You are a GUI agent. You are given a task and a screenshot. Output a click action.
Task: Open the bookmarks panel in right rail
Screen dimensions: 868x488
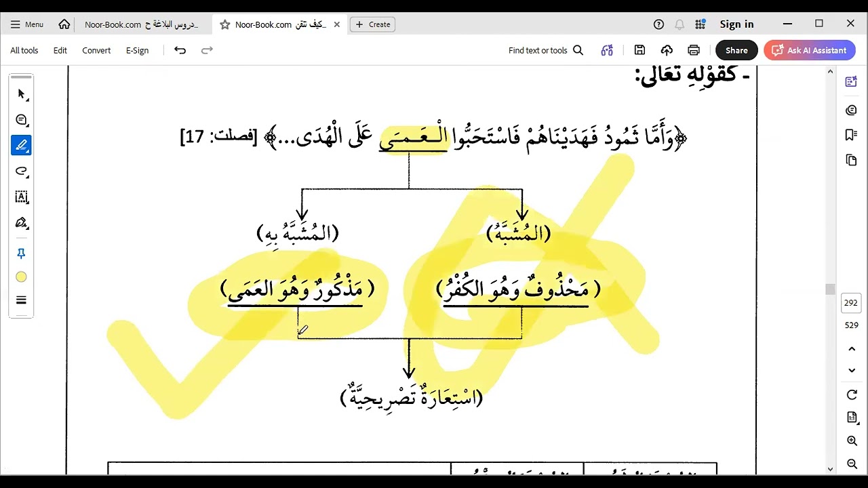[851, 135]
